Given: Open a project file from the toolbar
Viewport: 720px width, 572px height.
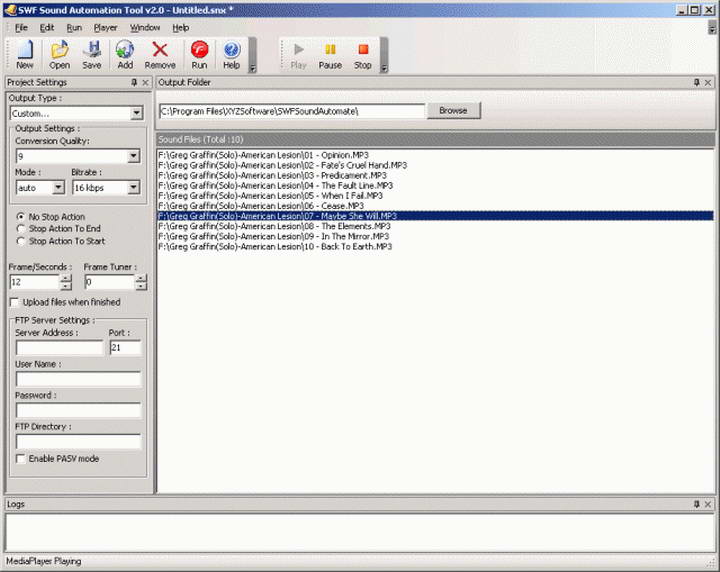Looking at the screenshot, I should [x=60, y=55].
